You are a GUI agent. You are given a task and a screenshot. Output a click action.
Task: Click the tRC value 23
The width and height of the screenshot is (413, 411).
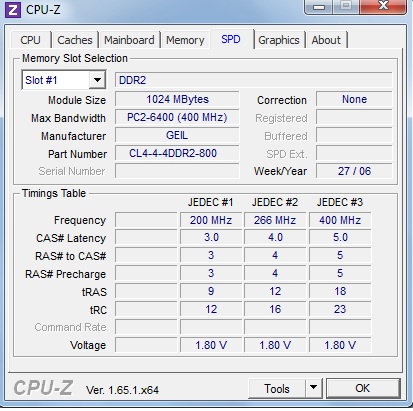[x=340, y=309]
